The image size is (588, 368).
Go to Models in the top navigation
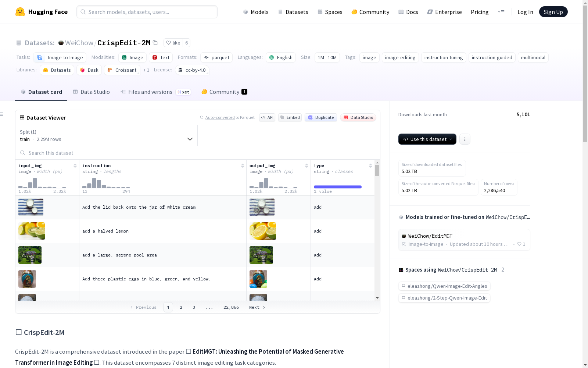click(256, 12)
